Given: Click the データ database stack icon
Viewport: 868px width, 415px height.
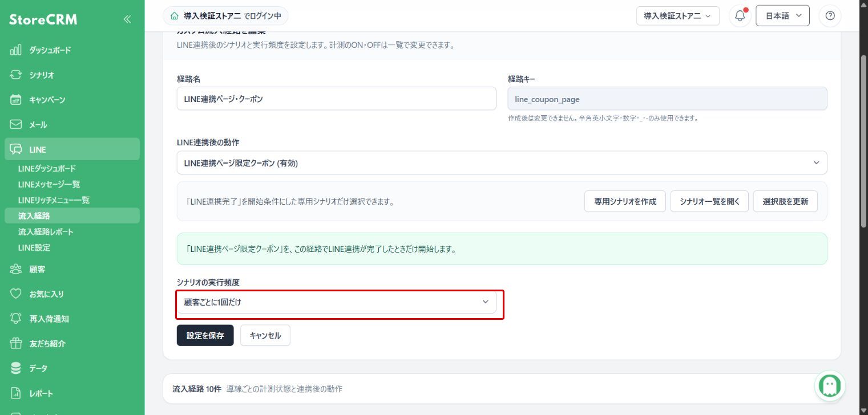Looking at the screenshot, I should tap(16, 368).
